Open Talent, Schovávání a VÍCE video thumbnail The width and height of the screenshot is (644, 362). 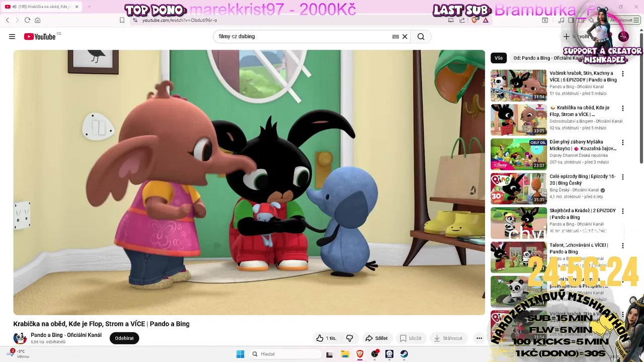coord(518,257)
